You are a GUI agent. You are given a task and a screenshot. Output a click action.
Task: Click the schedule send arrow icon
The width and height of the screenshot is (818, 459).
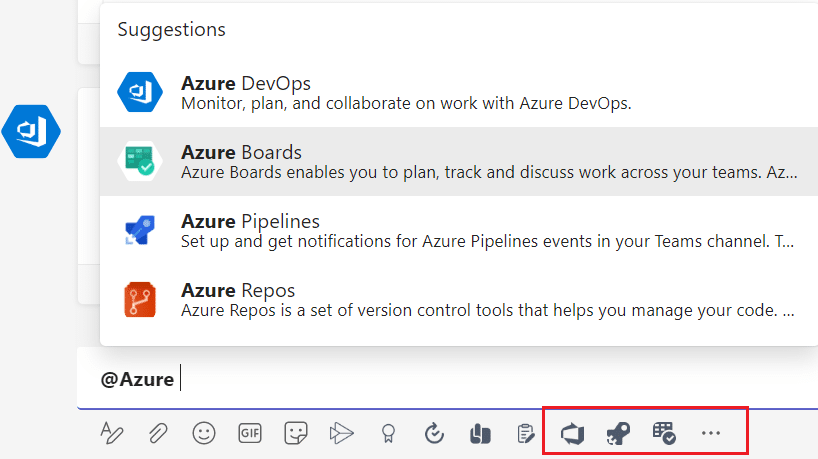pos(342,433)
